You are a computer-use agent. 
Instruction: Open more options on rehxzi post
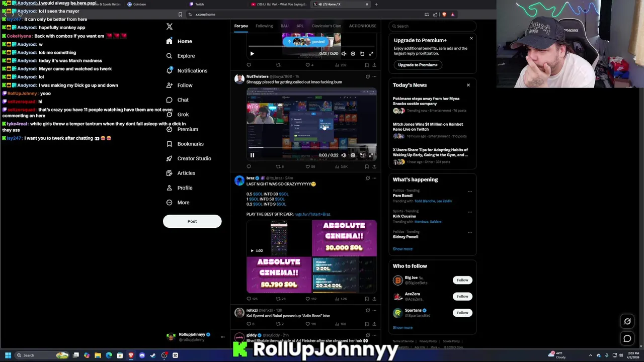[x=374, y=310]
